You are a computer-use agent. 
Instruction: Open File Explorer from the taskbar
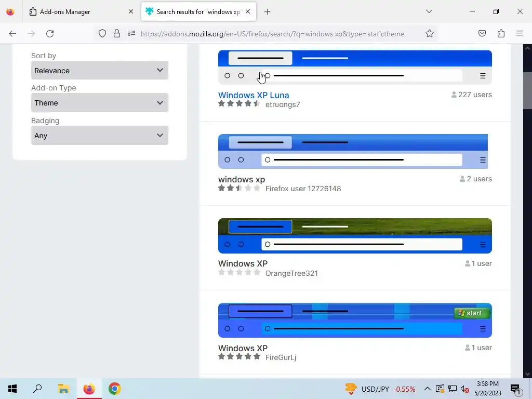click(x=63, y=389)
